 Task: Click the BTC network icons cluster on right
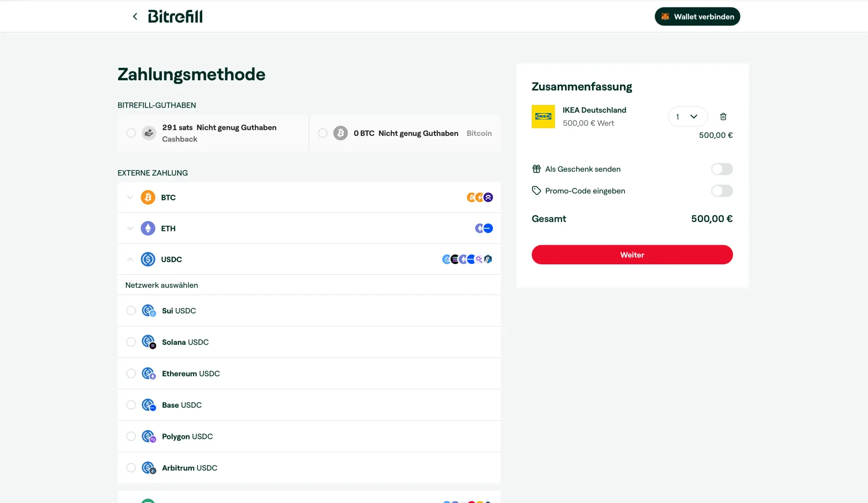coord(480,197)
